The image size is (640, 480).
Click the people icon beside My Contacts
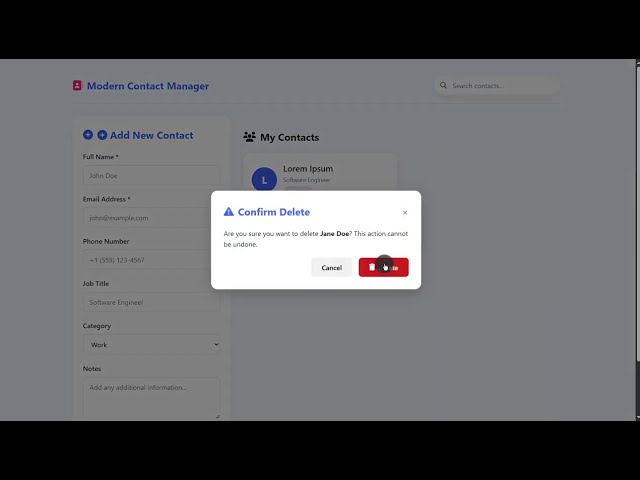[249, 137]
